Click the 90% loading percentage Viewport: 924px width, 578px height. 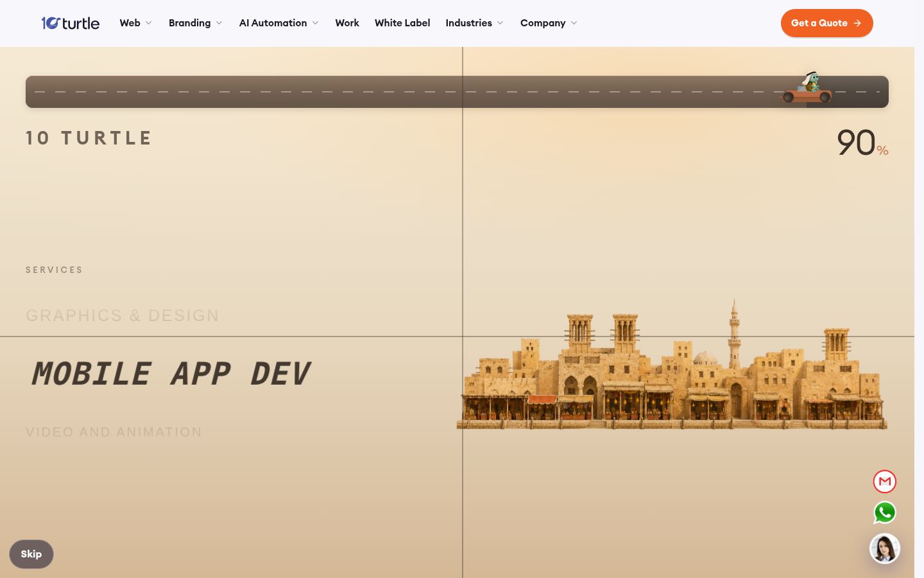[862, 143]
